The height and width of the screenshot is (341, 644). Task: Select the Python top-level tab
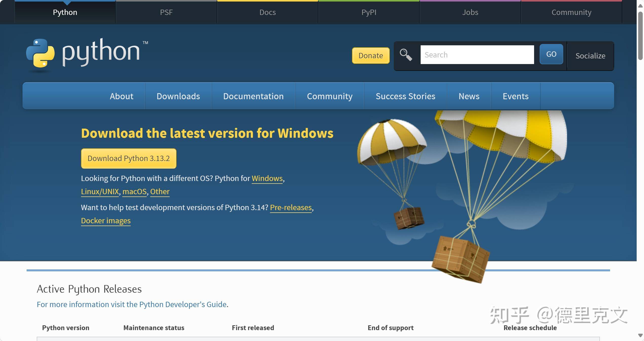point(65,12)
